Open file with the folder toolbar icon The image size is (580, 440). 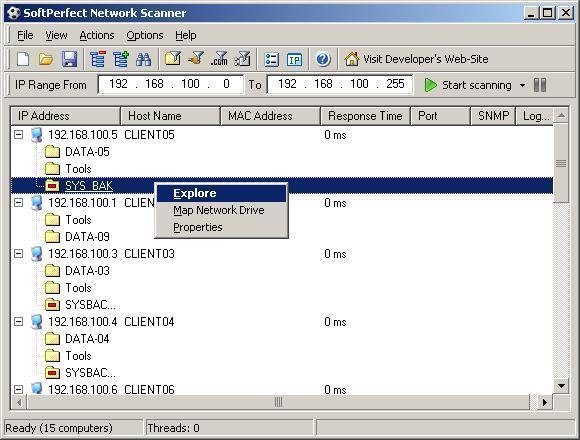(x=46, y=59)
